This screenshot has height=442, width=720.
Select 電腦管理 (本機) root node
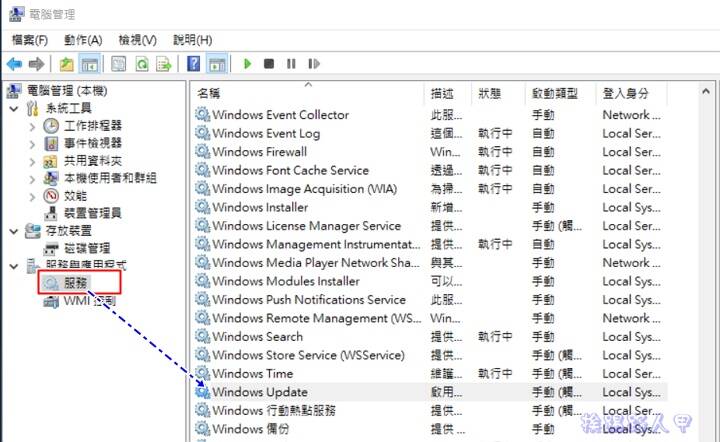[67, 91]
